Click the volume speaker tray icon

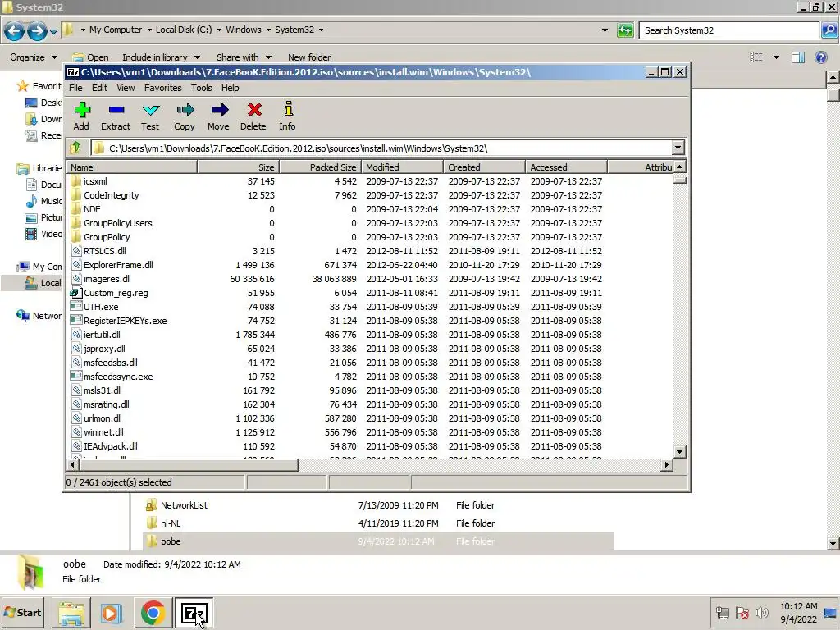pyautogui.click(x=761, y=612)
